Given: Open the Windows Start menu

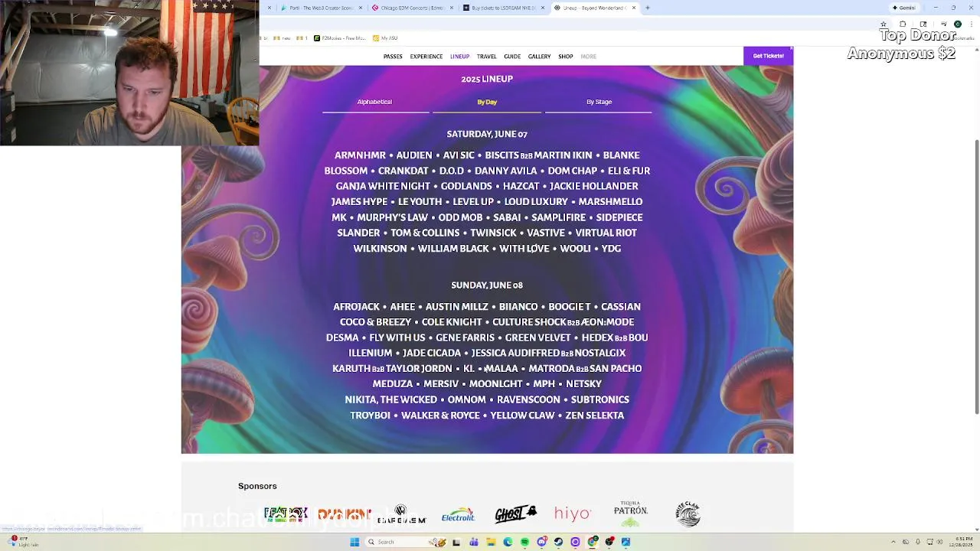Looking at the screenshot, I should [354, 542].
